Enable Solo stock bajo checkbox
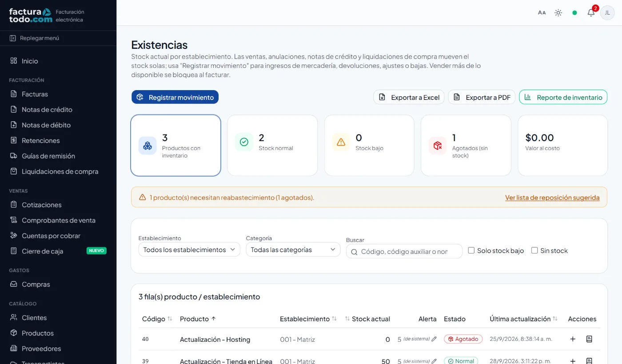 [x=471, y=250]
